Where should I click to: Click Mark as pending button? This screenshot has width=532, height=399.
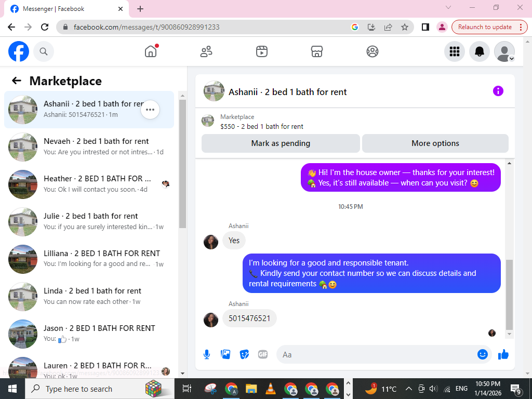pyautogui.click(x=281, y=143)
